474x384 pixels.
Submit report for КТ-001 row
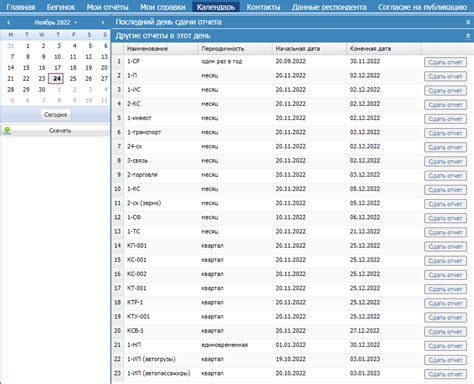click(x=445, y=289)
